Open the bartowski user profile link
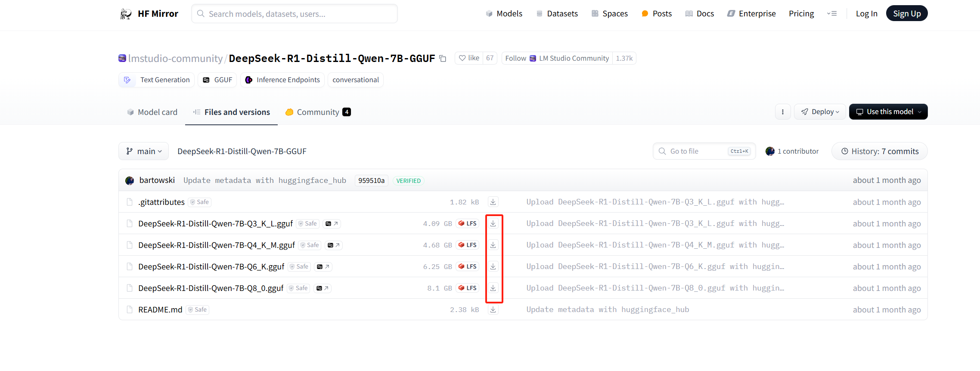 (x=157, y=180)
